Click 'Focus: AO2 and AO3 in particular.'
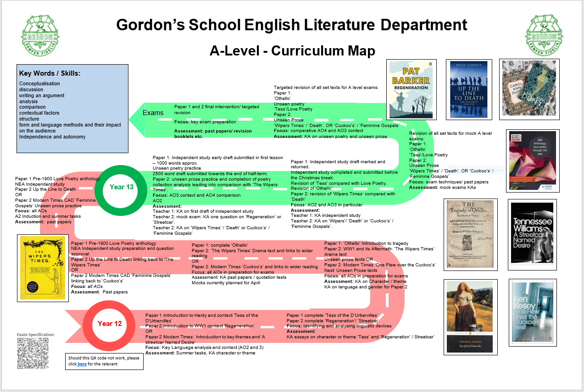 [x=328, y=205]
